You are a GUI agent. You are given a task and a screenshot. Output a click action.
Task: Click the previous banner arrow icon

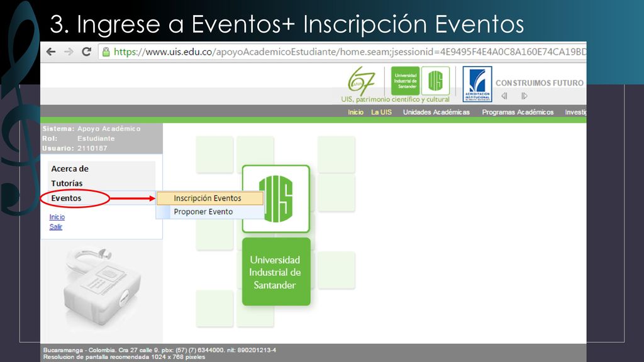coord(504,96)
